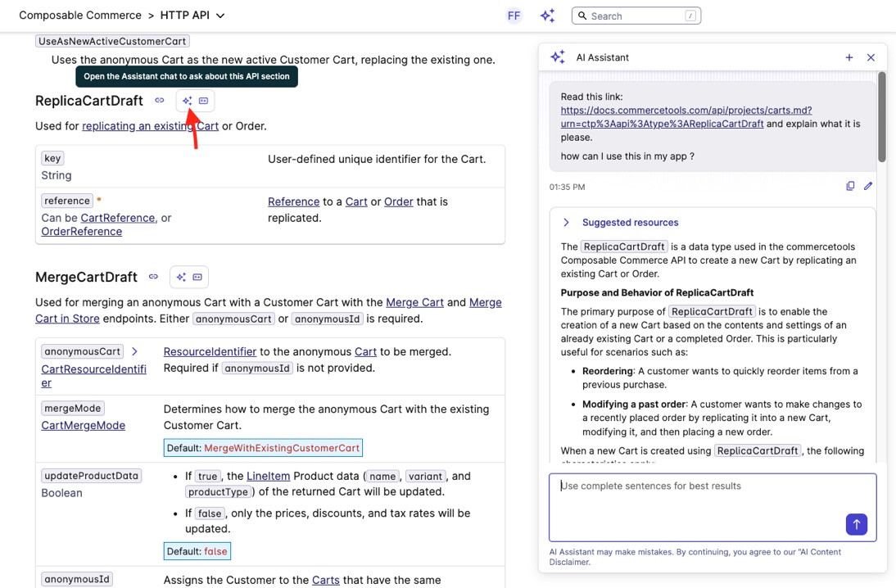Click the code example icon beside MergeCartDraft
896x588 pixels.
[197, 277]
